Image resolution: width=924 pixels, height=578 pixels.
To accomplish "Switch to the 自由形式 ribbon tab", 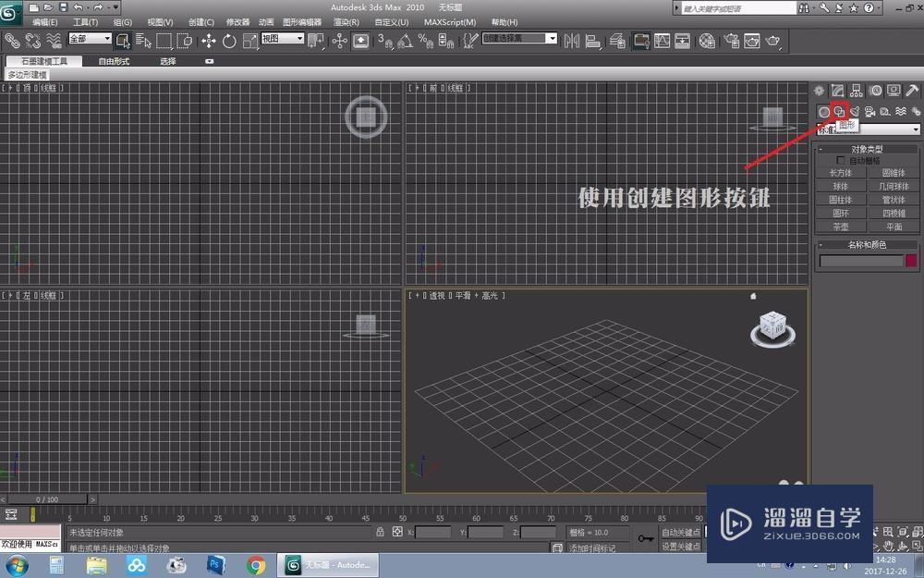I will 114,62.
